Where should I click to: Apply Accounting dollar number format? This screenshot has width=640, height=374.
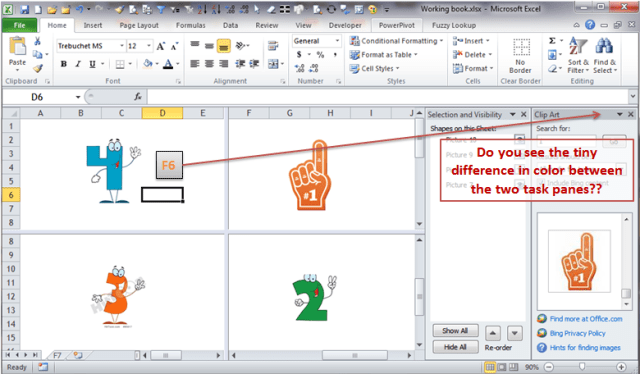[x=299, y=54]
